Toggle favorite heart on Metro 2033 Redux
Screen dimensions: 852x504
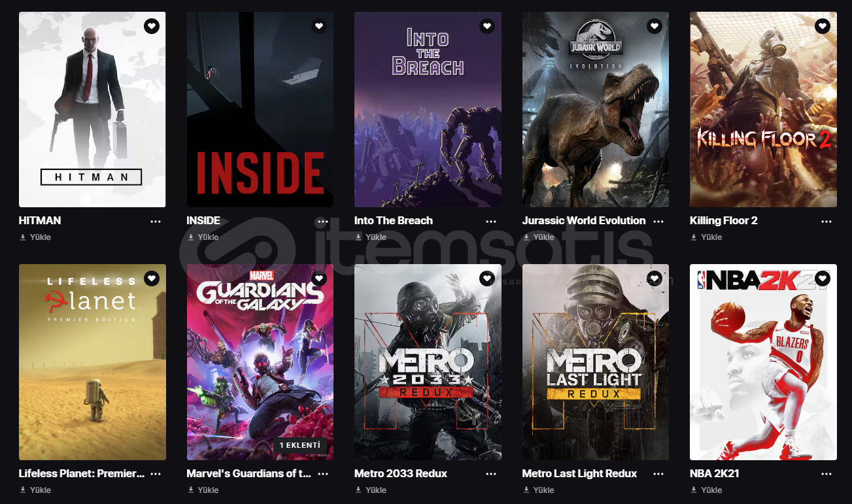[487, 278]
